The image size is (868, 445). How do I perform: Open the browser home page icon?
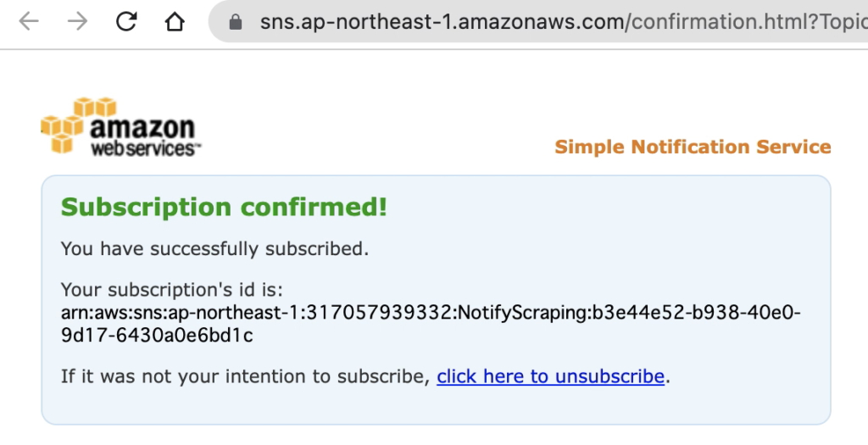(x=175, y=21)
